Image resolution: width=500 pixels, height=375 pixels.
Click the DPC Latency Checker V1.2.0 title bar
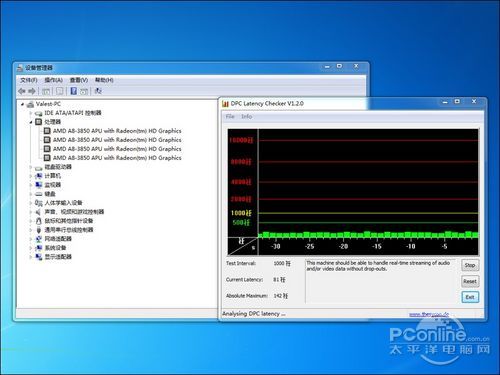coord(267,104)
